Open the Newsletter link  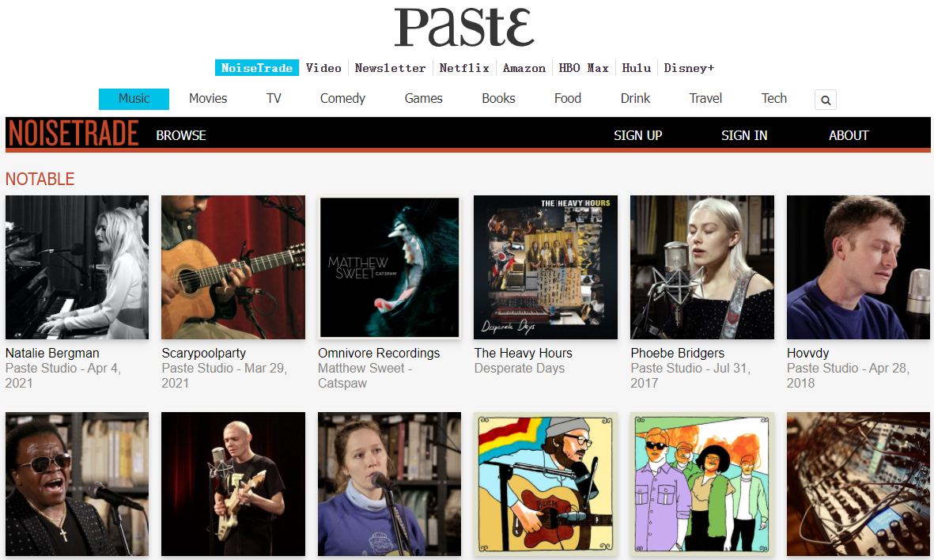[x=390, y=68]
